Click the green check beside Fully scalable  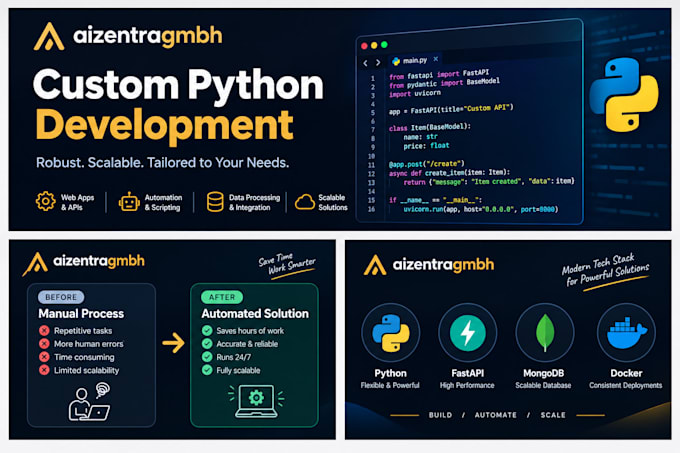pyautogui.click(x=207, y=370)
